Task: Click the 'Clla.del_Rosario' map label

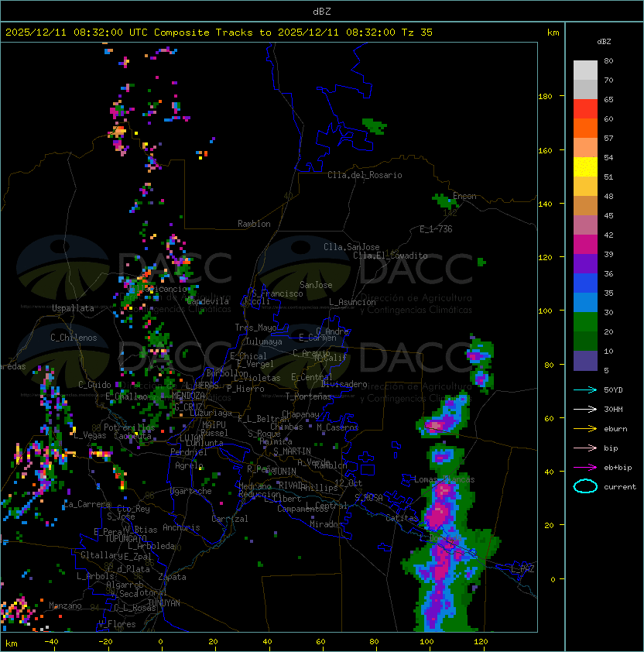Action: (x=365, y=175)
